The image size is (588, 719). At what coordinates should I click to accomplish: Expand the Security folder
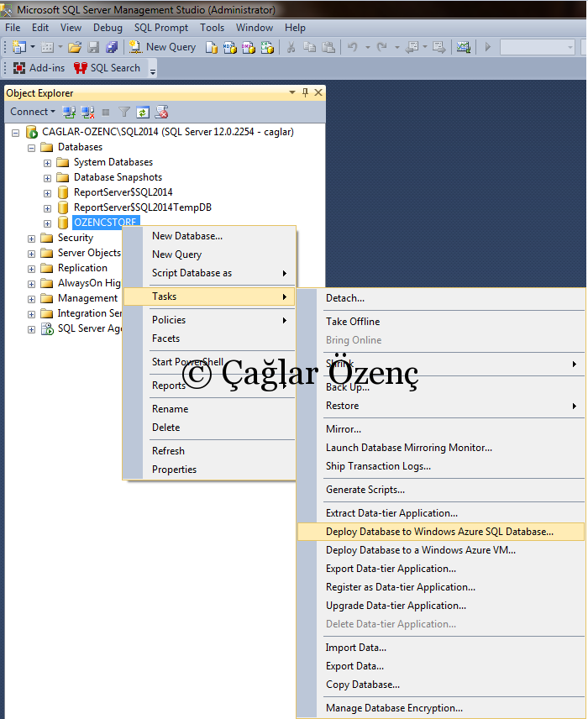[x=31, y=239]
